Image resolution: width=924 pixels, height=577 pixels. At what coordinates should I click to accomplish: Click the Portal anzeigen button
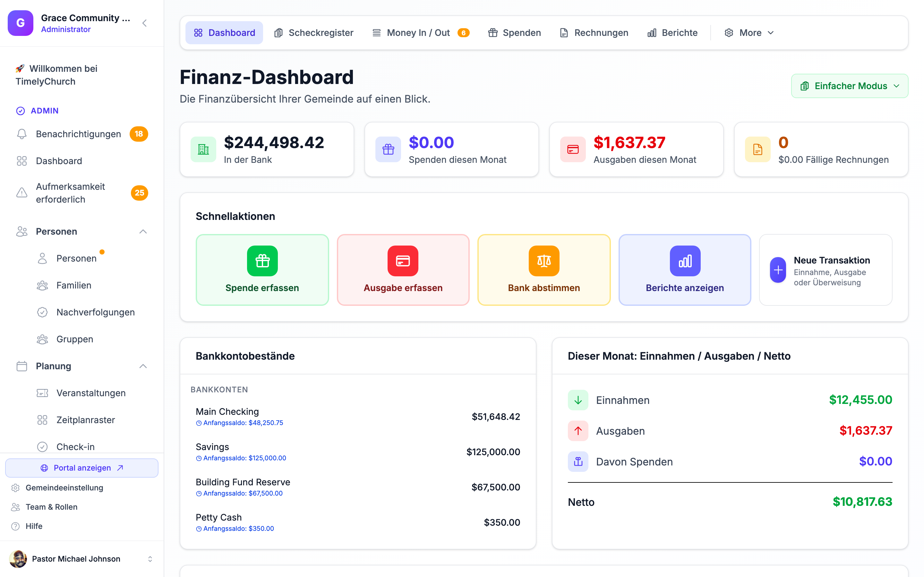click(x=82, y=468)
